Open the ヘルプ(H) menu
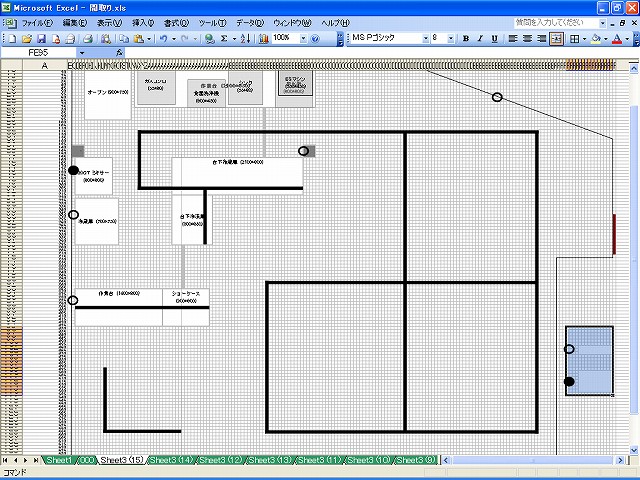Viewport: 640px width, 480px height. click(x=335, y=23)
